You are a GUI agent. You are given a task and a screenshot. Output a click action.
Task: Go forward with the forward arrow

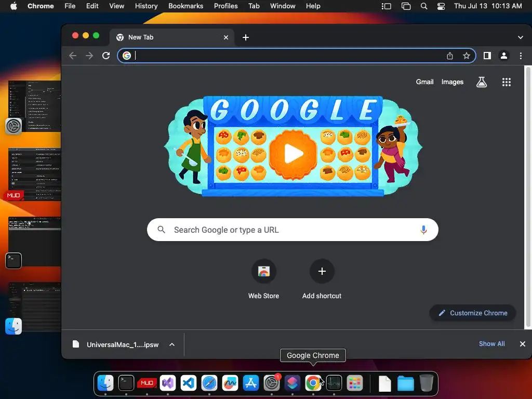[89, 56]
